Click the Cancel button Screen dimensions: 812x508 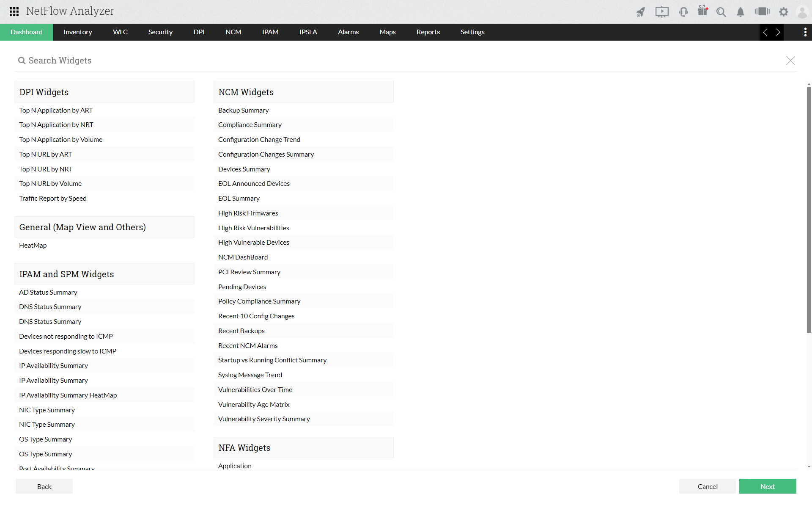coord(707,486)
